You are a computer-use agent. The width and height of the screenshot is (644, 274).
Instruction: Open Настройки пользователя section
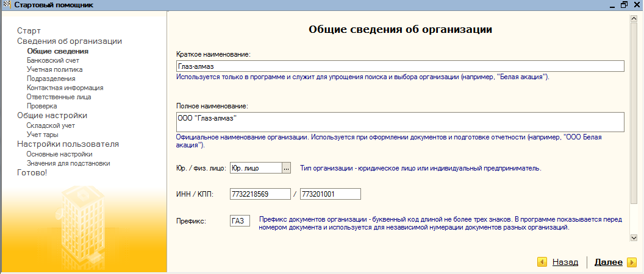tap(68, 144)
